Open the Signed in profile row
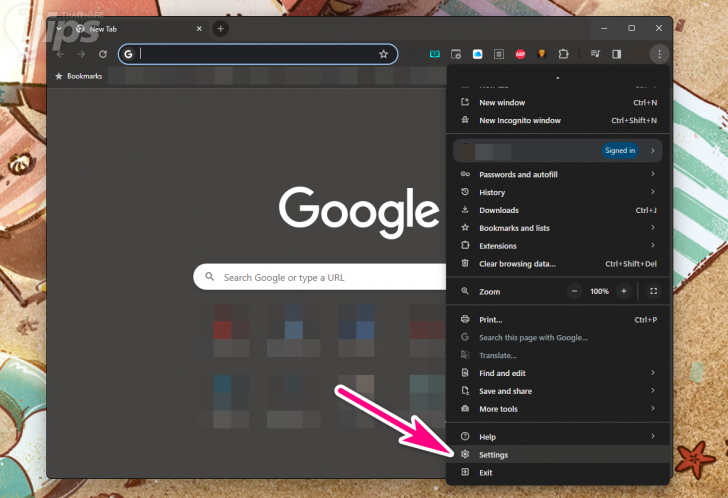The height and width of the screenshot is (498, 728). coord(558,150)
